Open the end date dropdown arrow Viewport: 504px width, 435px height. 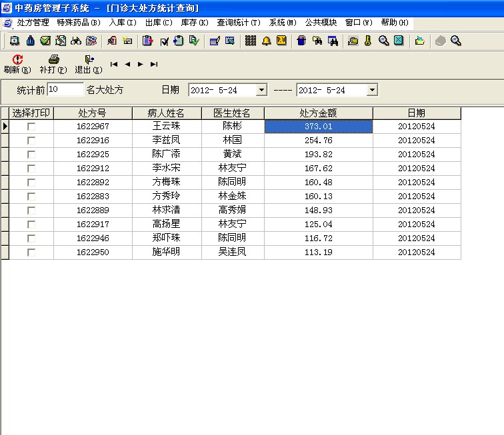coord(372,90)
